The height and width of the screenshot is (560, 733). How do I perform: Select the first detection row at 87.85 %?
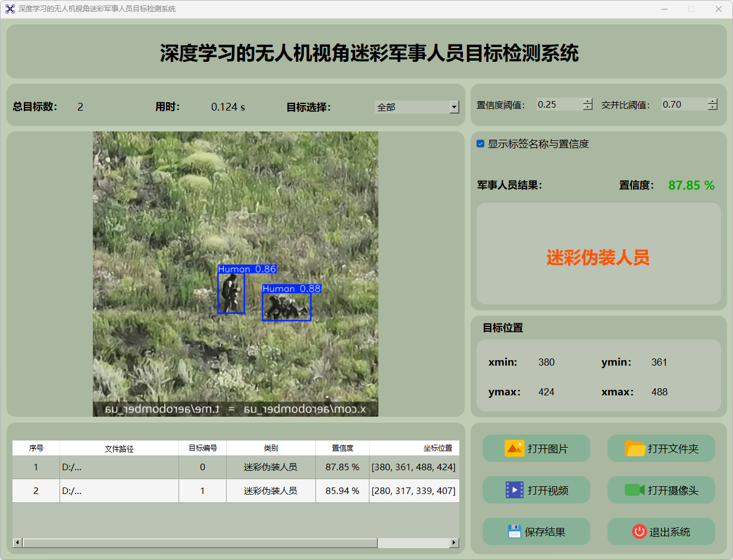point(342,467)
